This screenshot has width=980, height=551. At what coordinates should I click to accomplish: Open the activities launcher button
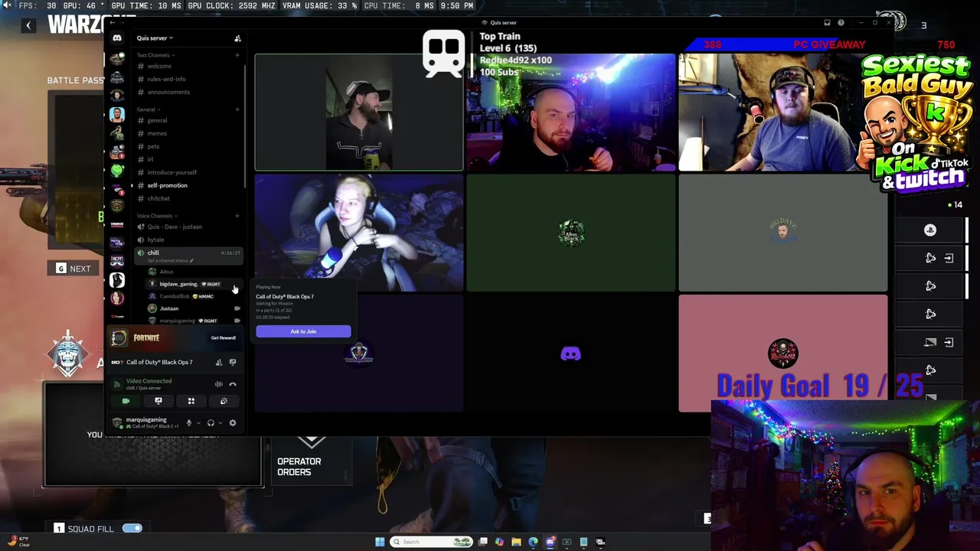click(x=191, y=401)
